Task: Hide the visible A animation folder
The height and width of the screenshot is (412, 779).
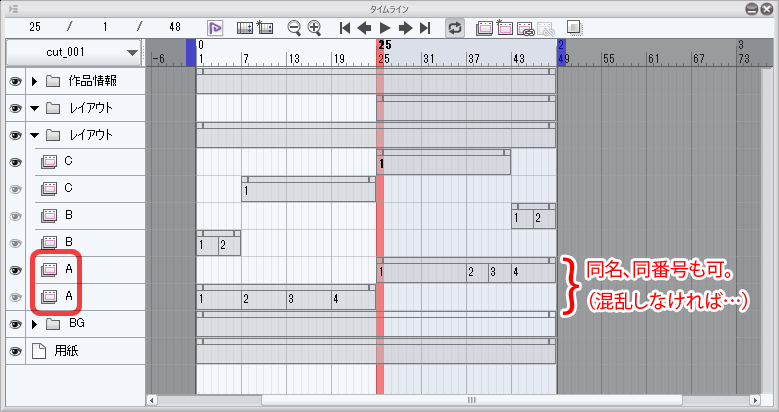Action: [15, 270]
